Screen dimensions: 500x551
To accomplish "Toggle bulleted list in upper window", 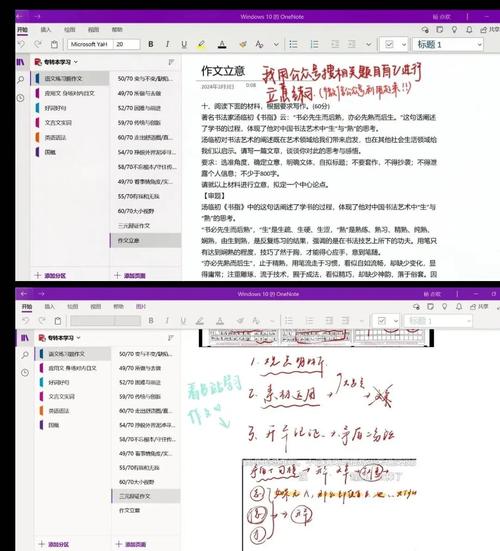I will 293,44.
